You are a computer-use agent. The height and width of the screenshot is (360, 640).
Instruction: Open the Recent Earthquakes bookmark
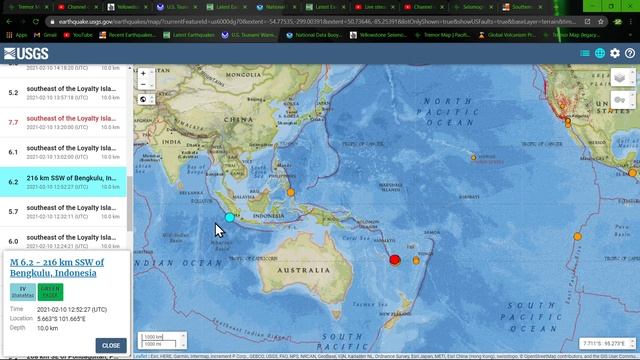click(x=127, y=35)
